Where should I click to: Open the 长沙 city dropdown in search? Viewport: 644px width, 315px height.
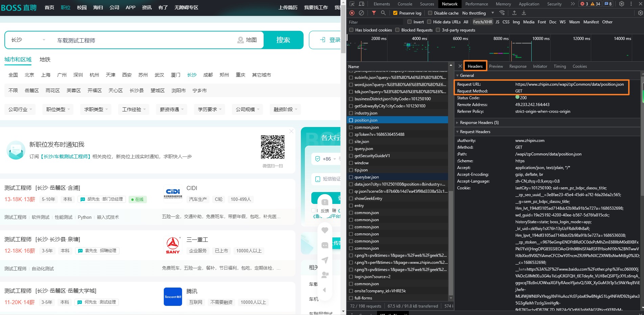pos(28,40)
